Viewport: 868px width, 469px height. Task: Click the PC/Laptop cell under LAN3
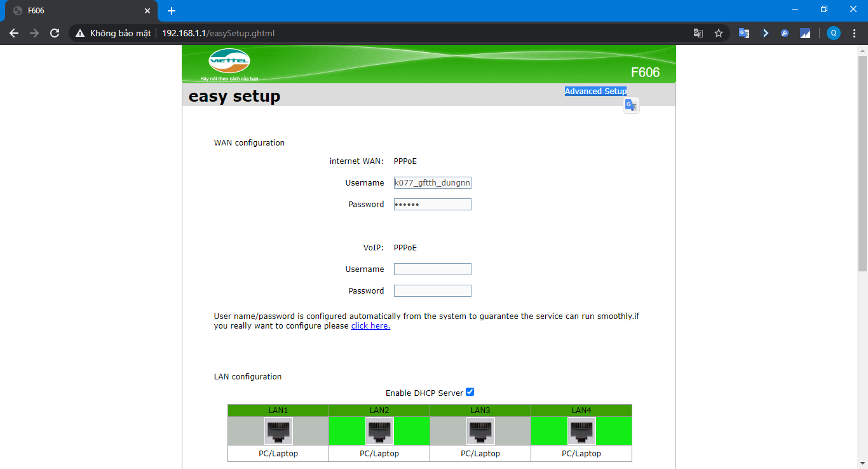480,454
